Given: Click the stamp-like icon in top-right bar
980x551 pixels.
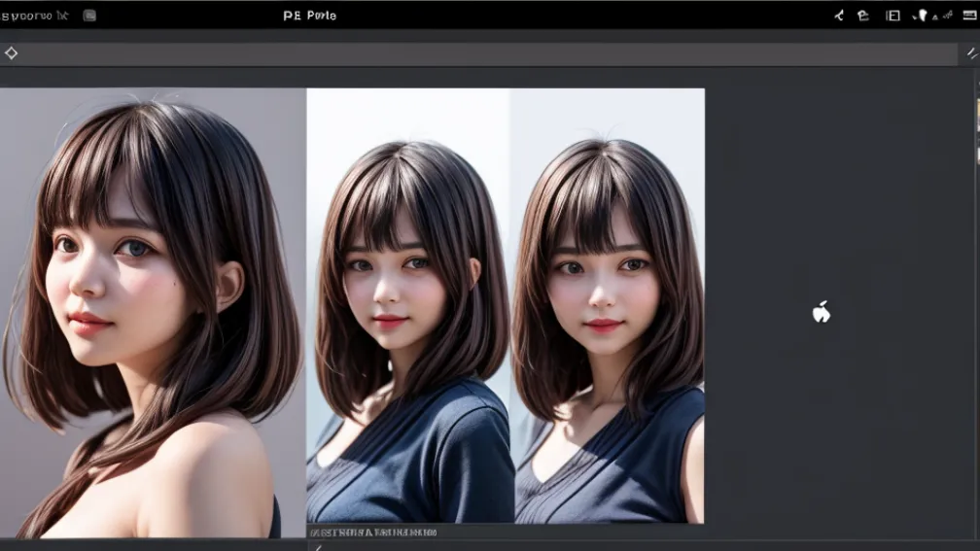Looking at the screenshot, I should [863, 16].
